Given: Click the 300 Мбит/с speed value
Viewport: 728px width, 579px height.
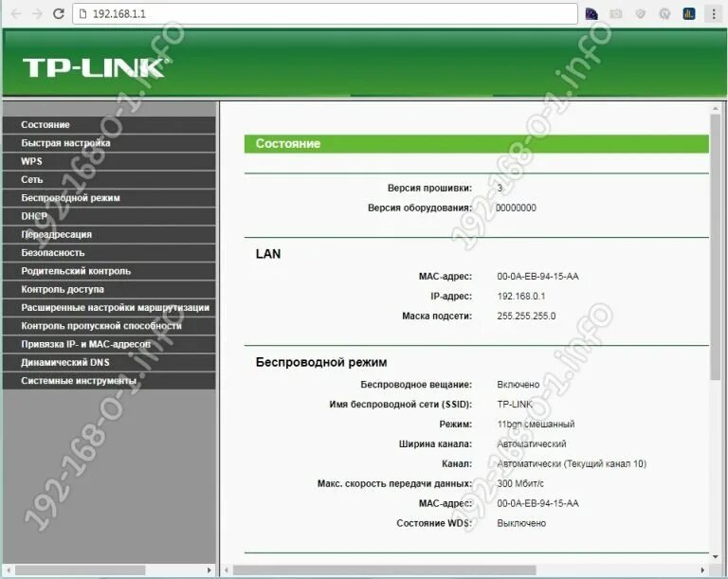Looking at the screenshot, I should [520, 483].
